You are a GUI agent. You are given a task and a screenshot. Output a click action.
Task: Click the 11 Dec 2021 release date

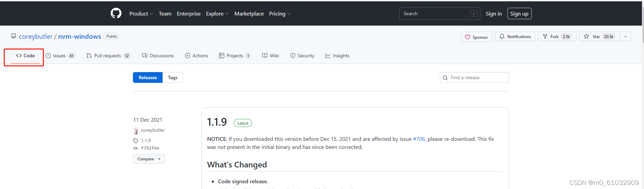148,120
